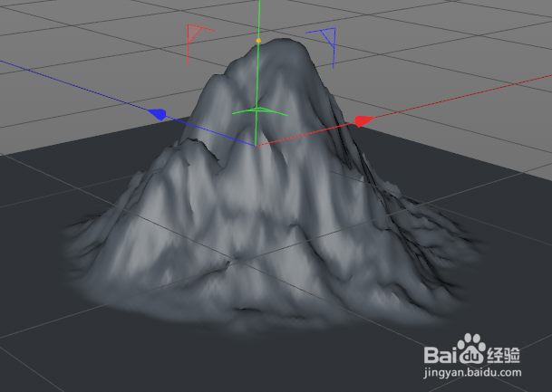Click the orange point on the green Y-axis
Screen dimensions: 552x392
click(x=258, y=41)
